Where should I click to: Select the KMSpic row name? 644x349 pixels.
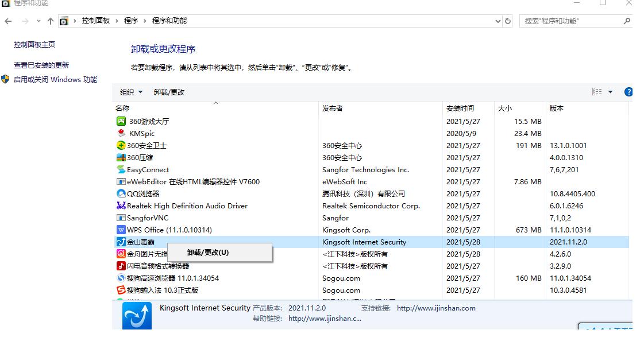pyautogui.click(x=142, y=133)
